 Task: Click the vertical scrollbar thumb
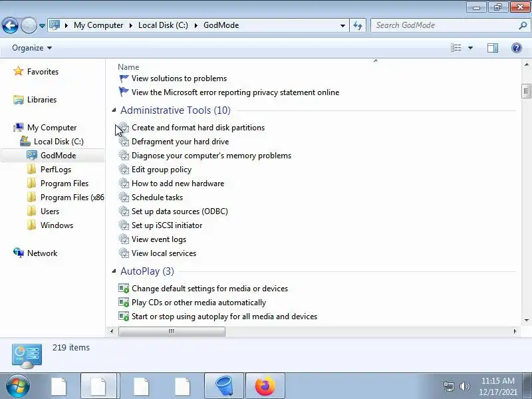point(526,91)
